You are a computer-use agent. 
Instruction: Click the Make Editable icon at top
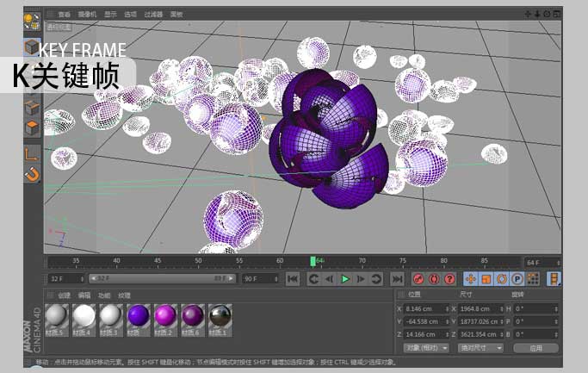(x=32, y=21)
